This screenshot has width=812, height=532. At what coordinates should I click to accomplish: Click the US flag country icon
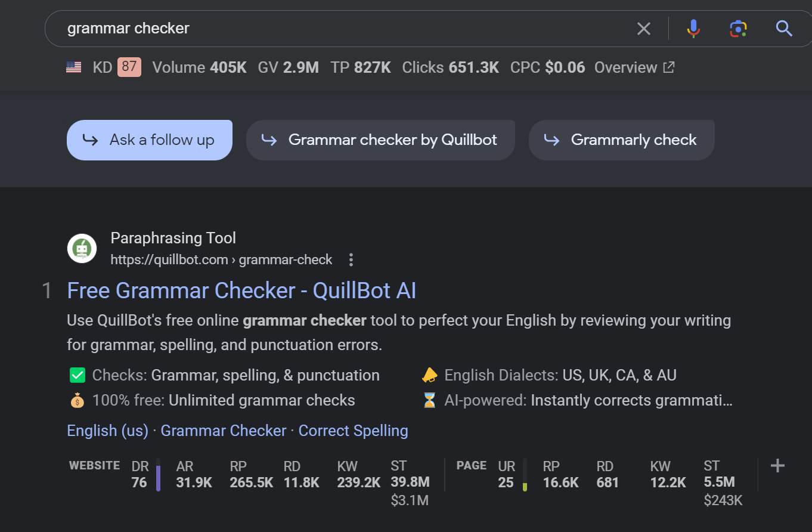pos(74,67)
